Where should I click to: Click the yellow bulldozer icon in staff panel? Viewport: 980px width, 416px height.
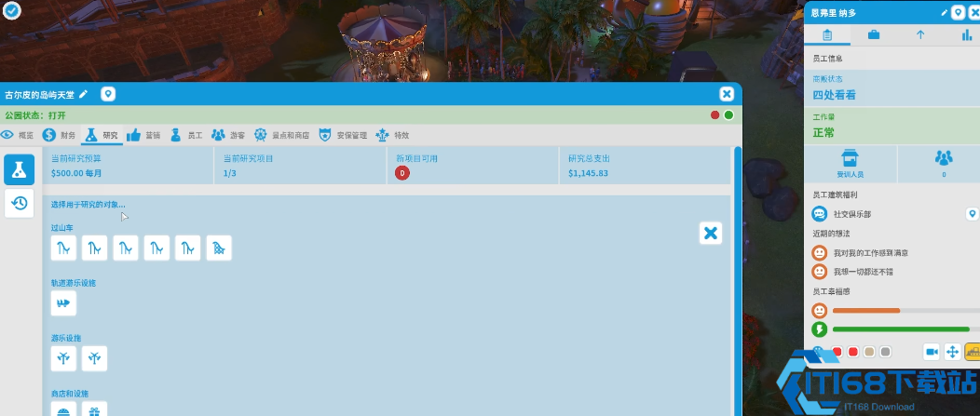tap(973, 352)
